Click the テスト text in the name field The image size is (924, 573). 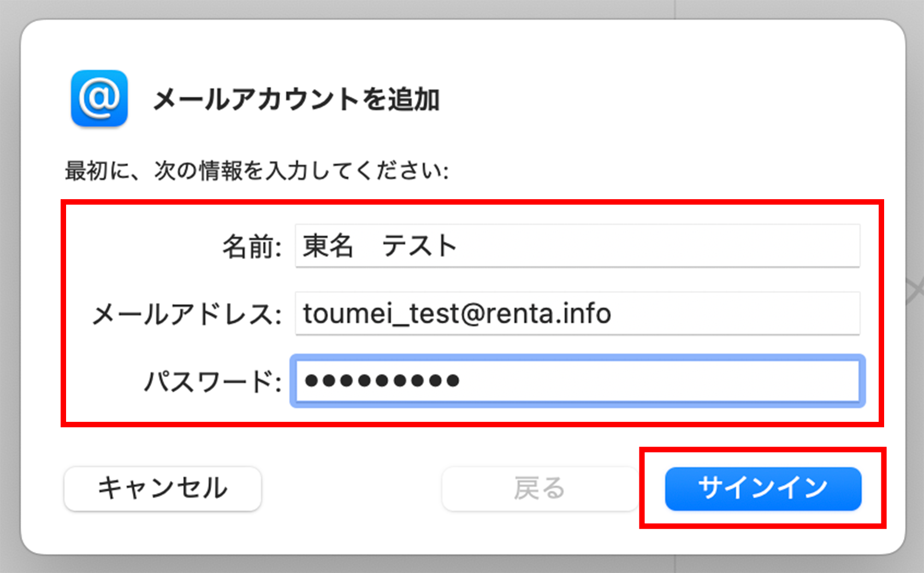(x=419, y=246)
